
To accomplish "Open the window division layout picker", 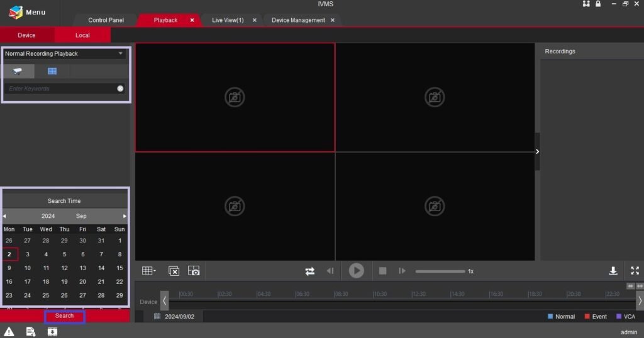I will 148,271.
